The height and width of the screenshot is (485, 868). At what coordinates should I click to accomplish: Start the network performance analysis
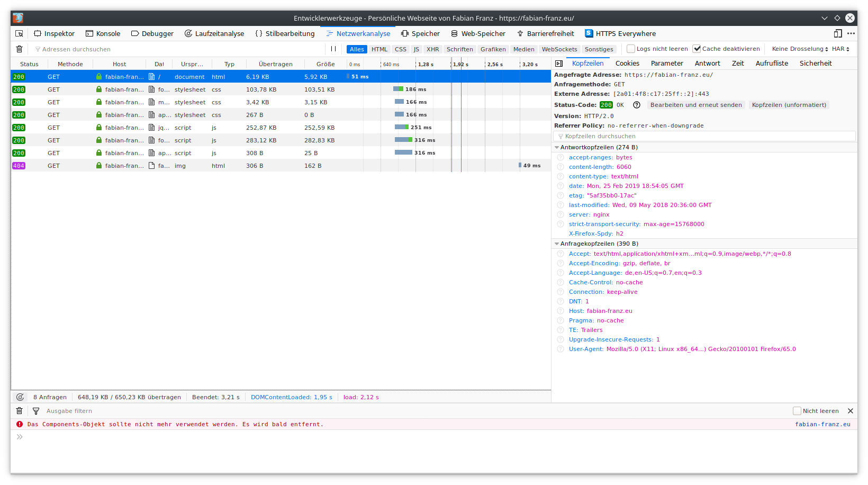pos(20,397)
